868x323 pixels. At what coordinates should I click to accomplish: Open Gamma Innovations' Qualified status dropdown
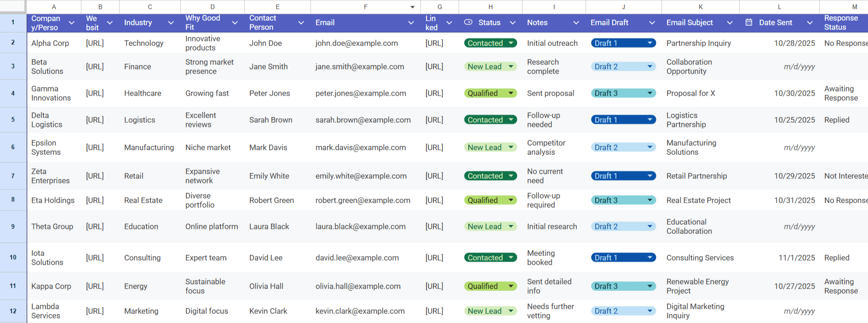click(x=511, y=93)
